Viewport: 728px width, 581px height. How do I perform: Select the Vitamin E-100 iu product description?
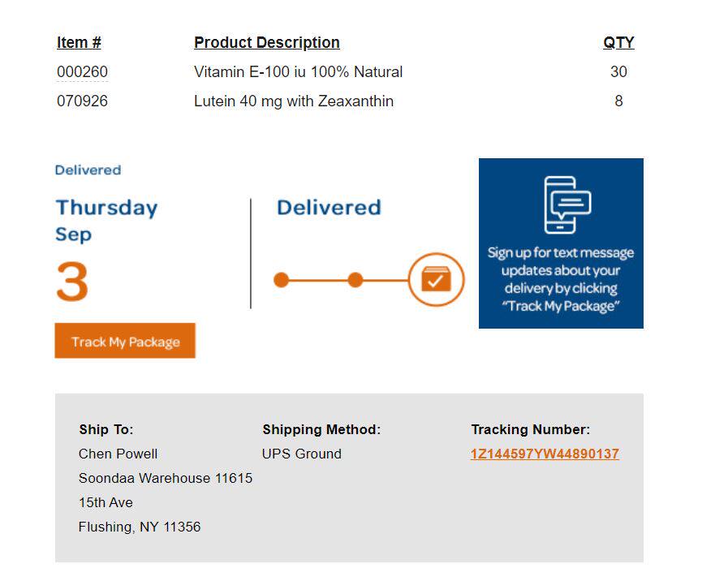(298, 72)
